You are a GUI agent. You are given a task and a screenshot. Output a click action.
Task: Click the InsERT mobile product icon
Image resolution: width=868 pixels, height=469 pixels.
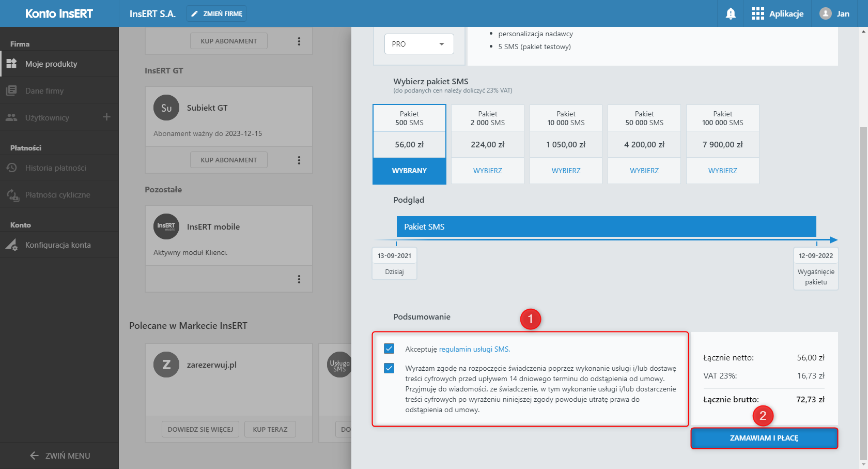[166, 226]
